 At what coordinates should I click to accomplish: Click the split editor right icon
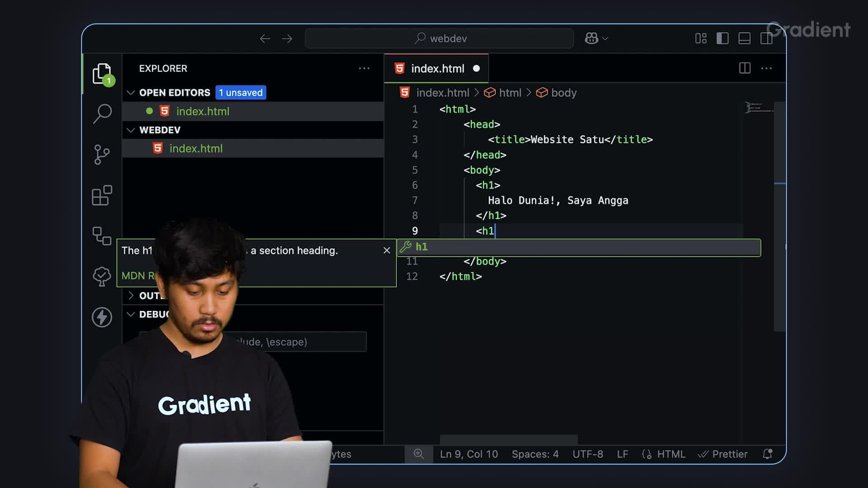745,68
